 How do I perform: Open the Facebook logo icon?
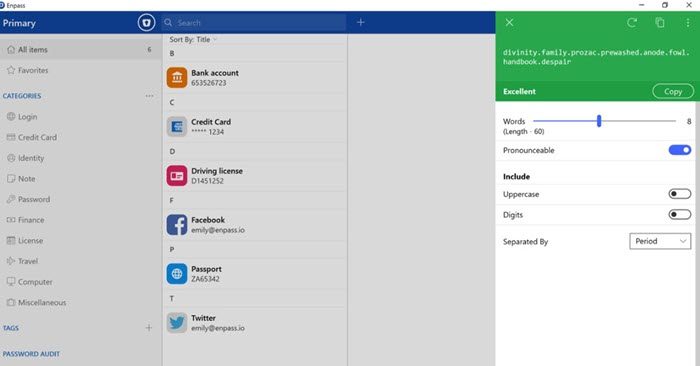(177, 225)
